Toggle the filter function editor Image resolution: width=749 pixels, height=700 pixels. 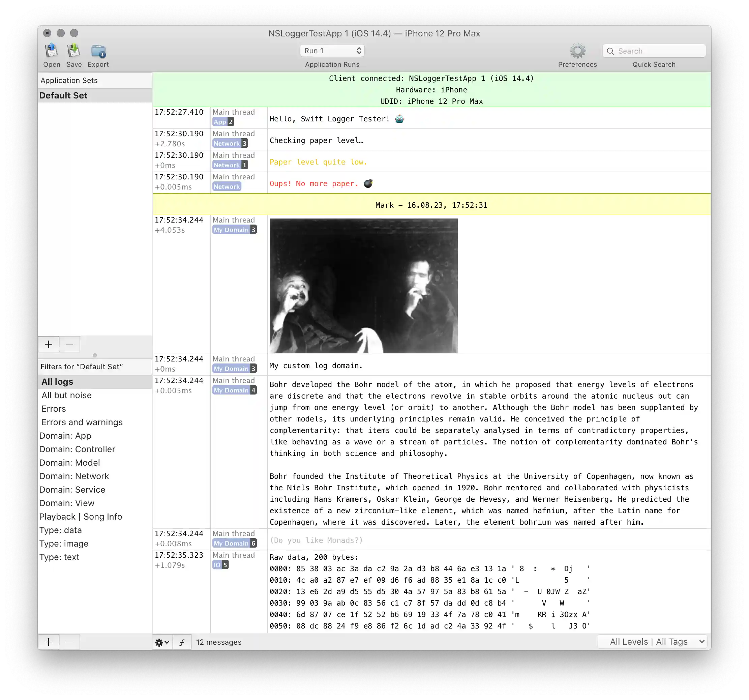pyautogui.click(x=182, y=642)
